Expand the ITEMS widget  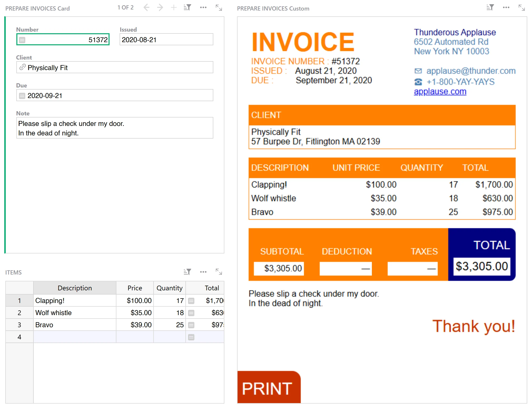point(219,272)
